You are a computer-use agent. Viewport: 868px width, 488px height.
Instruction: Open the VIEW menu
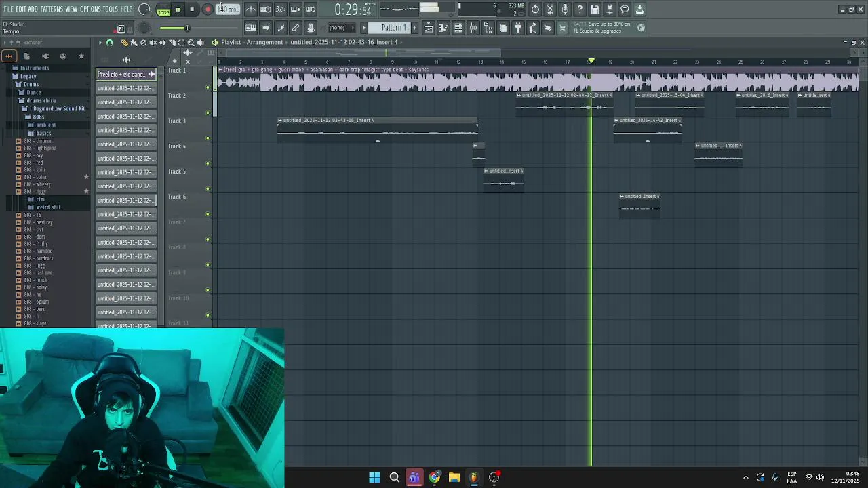tap(71, 9)
